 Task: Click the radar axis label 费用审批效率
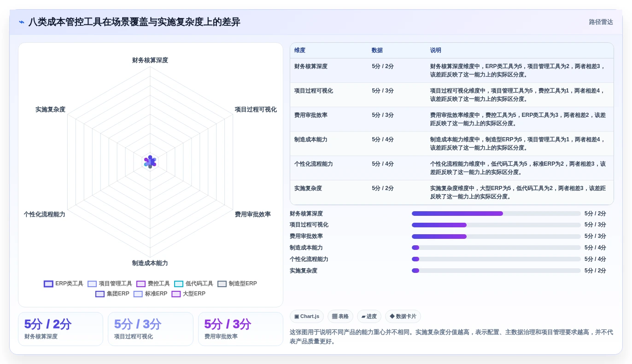tap(253, 214)
